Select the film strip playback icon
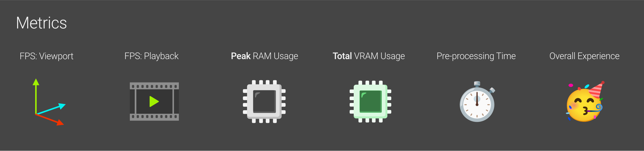This screenshot has height=151, width=644. [x=154, y=101]
